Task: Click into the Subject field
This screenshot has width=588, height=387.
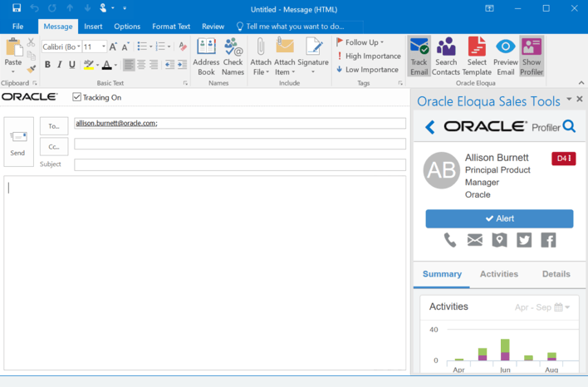Action: (240, 164)
